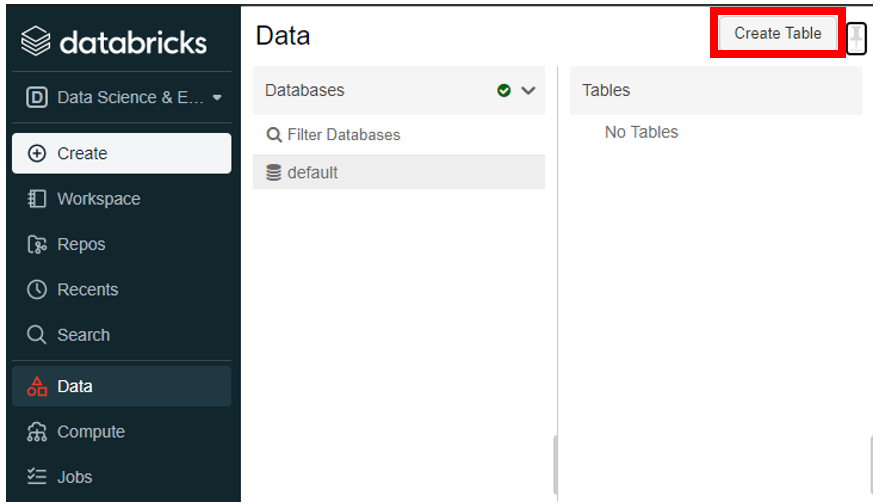Select the default database row
Image resolution: width=880 pixels, height=504 pixels.
click(x=399, y=172)
